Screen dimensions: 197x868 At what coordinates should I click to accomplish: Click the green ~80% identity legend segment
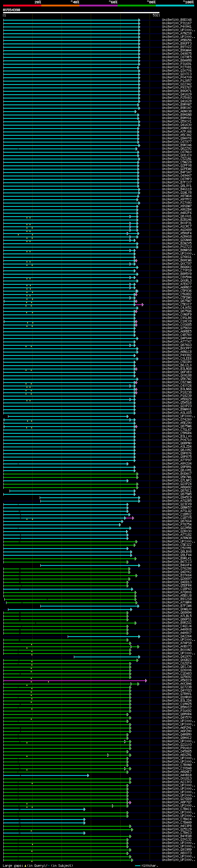point(137,6)
